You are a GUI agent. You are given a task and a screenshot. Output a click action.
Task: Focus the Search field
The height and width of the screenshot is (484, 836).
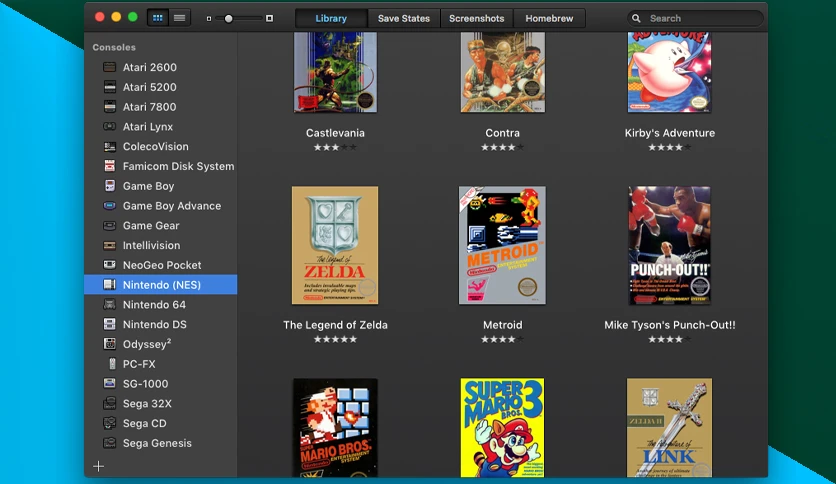pos(695,18)
